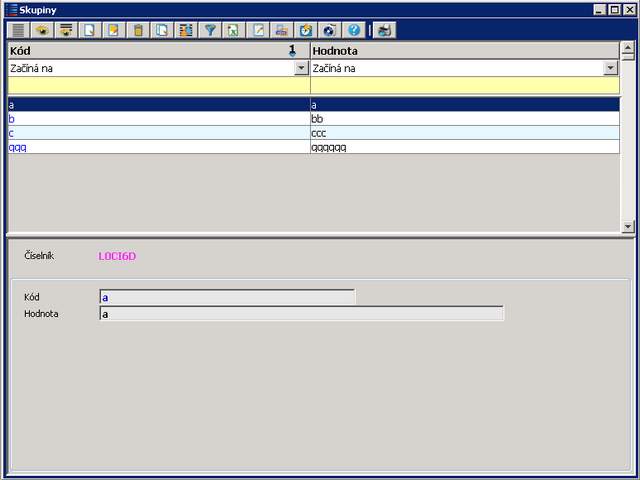Click the Excel export icon
Screen dimensions: 640x480
(x=233, y=30)
